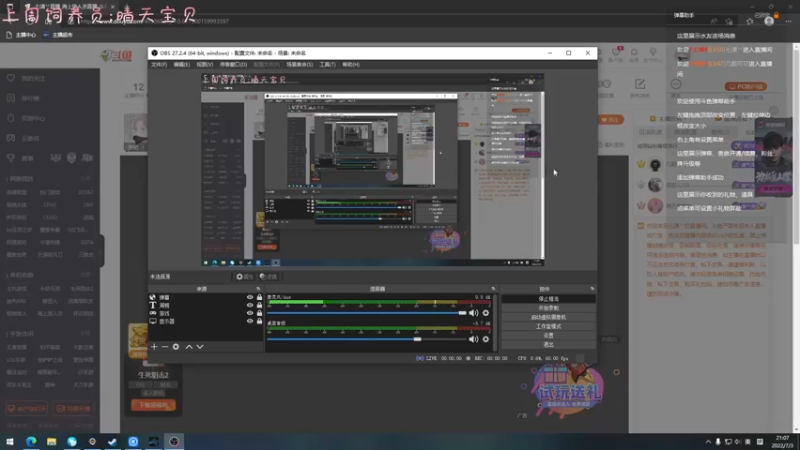This screenshot has width=800, height=450.
Task: Pop out the 来源 dock panel
Action: [x=258, y=289]
